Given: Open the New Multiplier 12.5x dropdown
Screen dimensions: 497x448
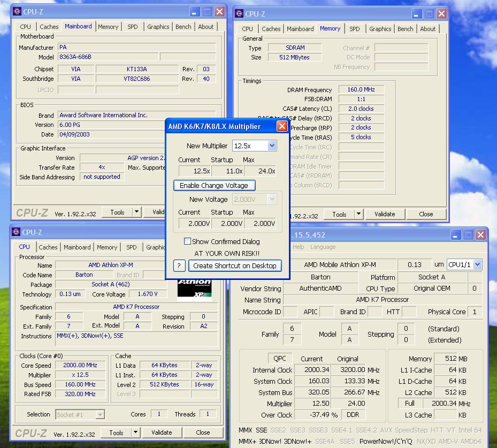Looking at the screenshot, I should tap(272, 146).
